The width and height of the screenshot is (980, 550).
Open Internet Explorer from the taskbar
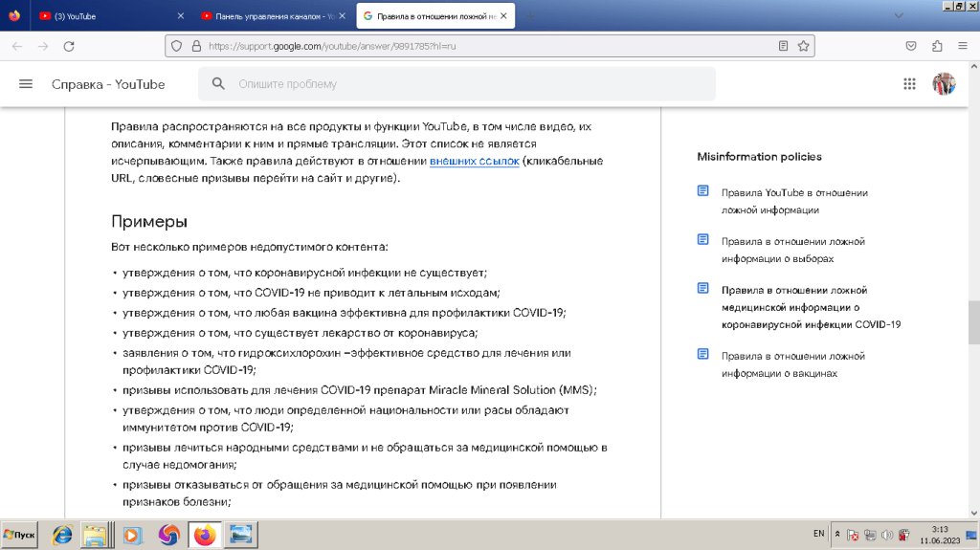[62, 535]
